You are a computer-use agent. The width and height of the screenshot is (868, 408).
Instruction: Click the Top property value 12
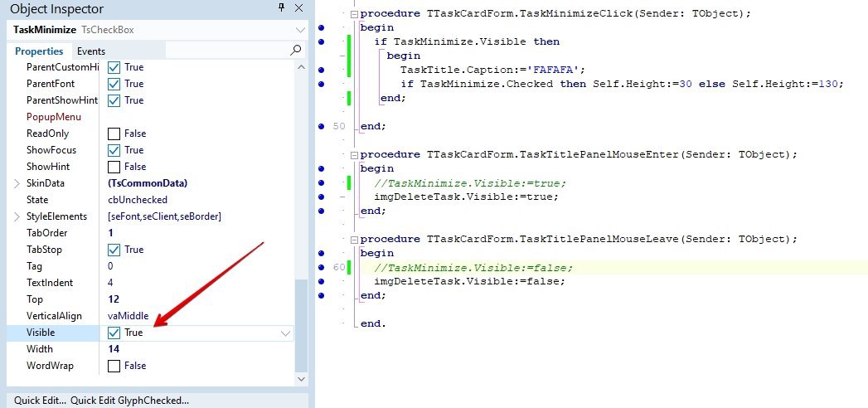point(114,299)
